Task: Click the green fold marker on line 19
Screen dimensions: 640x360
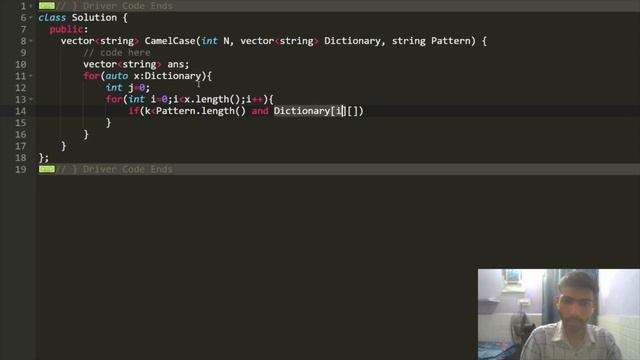Action: pyautogui.click(x=47, y=169)
